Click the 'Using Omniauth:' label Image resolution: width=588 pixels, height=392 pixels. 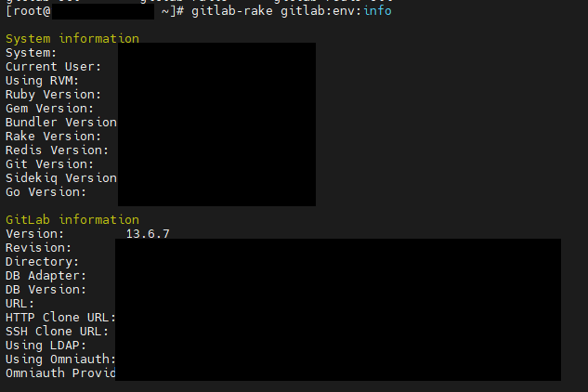click(x=60, y=359)
